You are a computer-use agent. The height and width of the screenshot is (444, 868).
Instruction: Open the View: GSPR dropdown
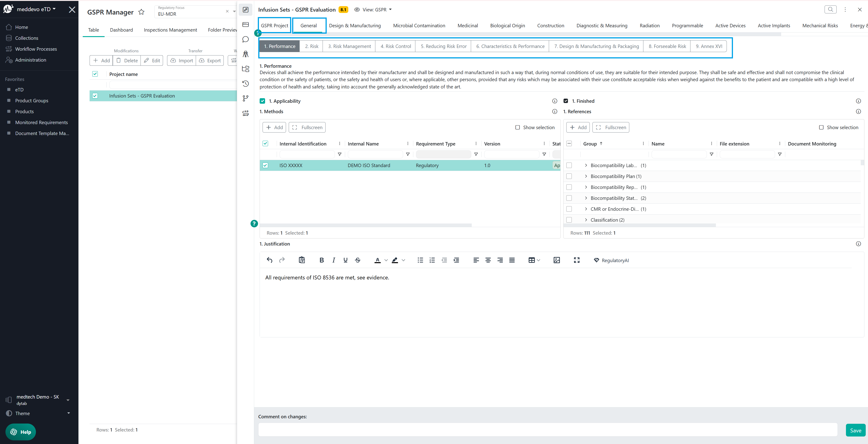click(x=373, y=9)
